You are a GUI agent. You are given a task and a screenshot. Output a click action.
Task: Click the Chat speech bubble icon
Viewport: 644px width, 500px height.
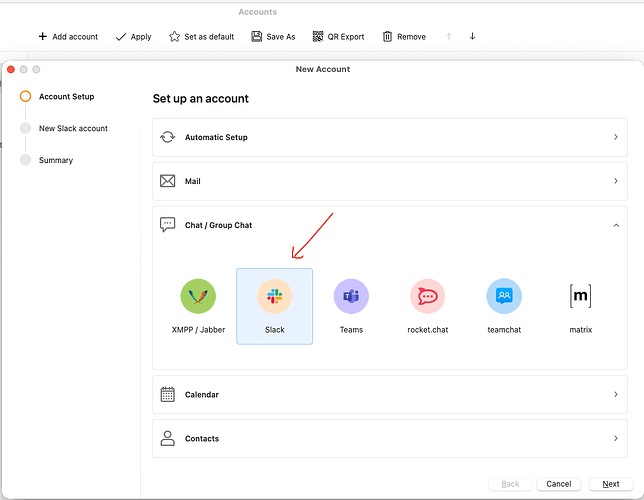click(168, 225)
